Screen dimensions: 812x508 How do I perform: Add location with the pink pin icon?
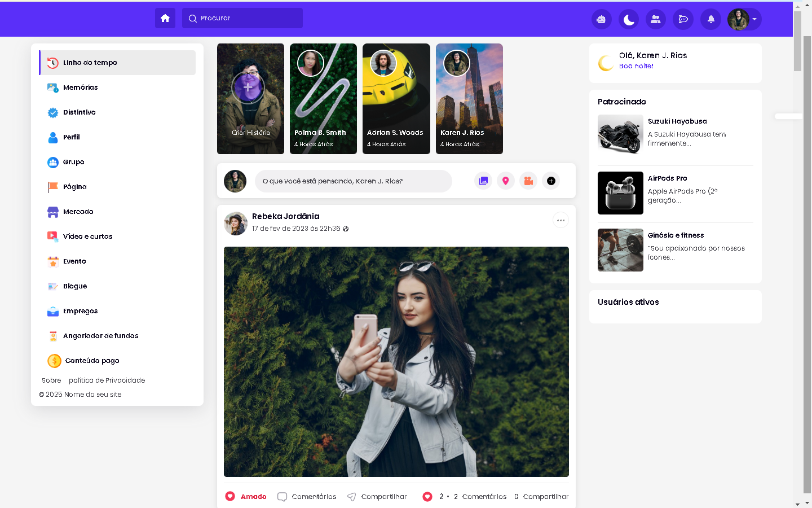[506, 181]
